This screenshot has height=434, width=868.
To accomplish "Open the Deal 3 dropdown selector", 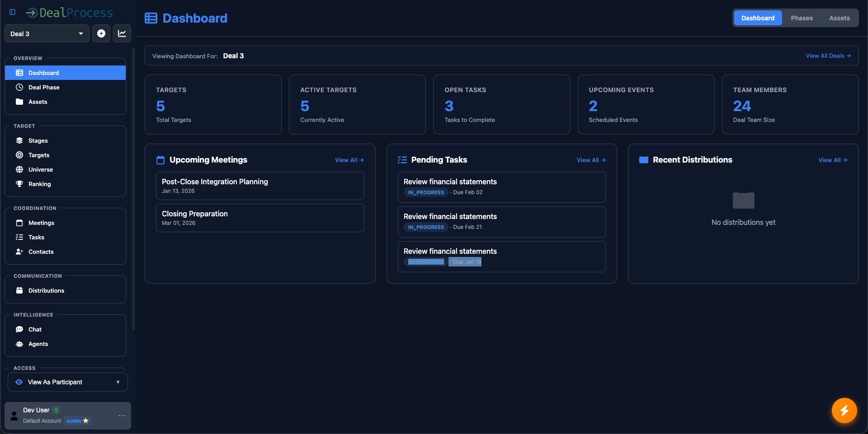I will [x=47, y=33].
